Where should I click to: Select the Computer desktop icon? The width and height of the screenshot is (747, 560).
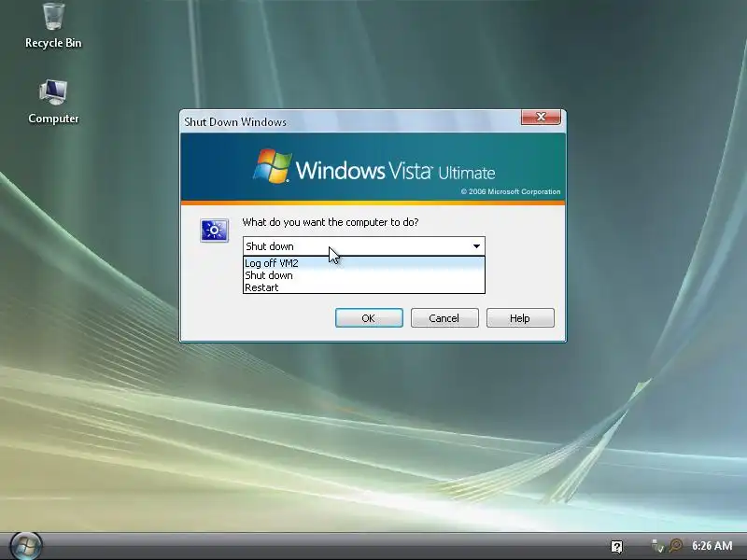(53, 102)
